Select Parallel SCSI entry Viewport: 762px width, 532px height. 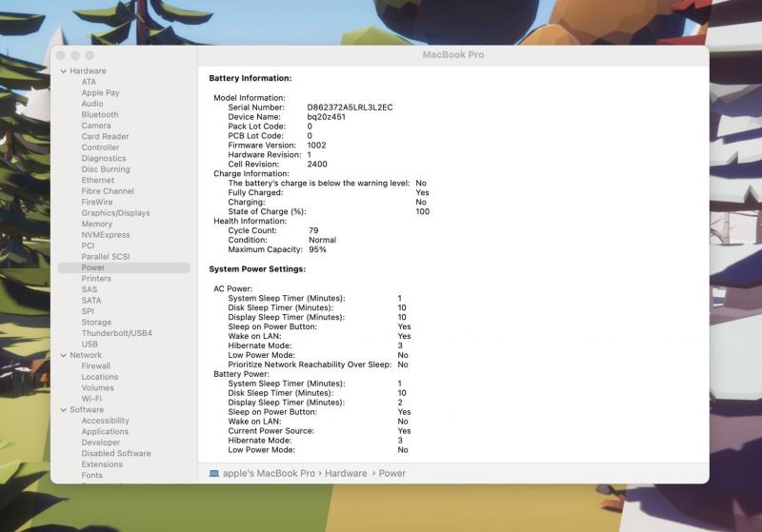(x=106, y=257)
